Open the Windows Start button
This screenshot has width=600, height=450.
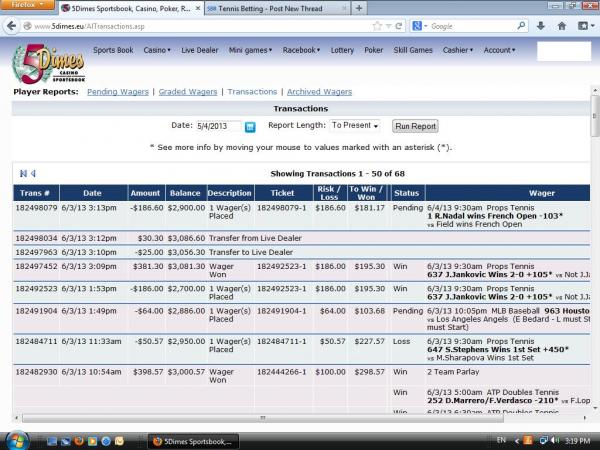click(x=19, y=439)
